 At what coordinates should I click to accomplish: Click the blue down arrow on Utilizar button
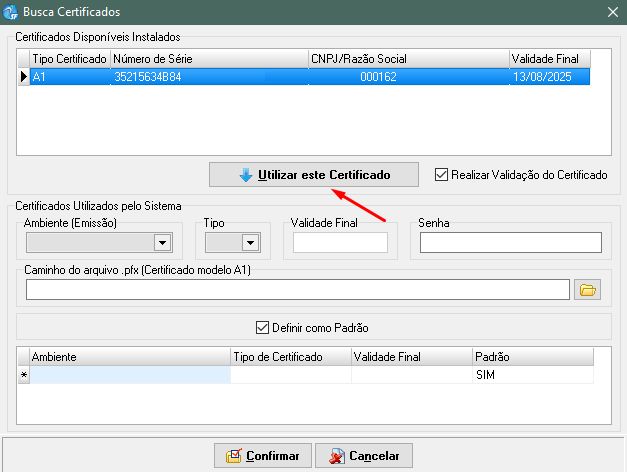pos(246,174)
